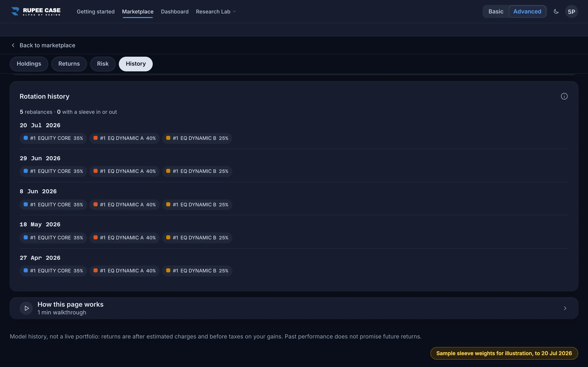Switch to the Risk tab

pos(103,64)
